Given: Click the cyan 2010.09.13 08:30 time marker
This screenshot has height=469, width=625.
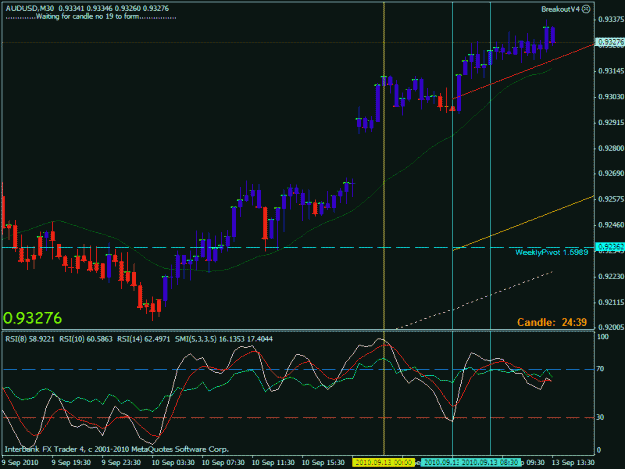Looking at the screenshot, I should (490, 462).
